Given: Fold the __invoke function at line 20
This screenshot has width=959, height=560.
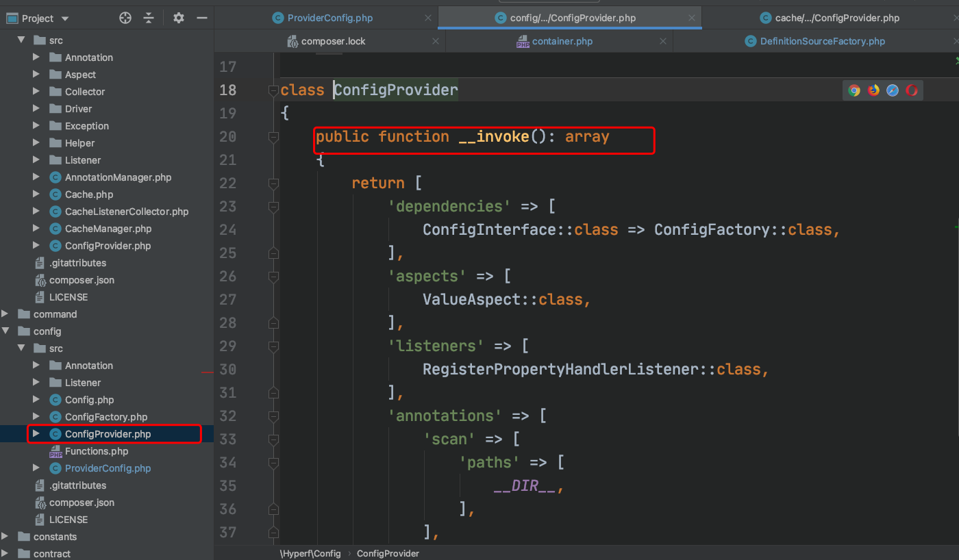Looking at the screenshot, I should tap(273, 137).
